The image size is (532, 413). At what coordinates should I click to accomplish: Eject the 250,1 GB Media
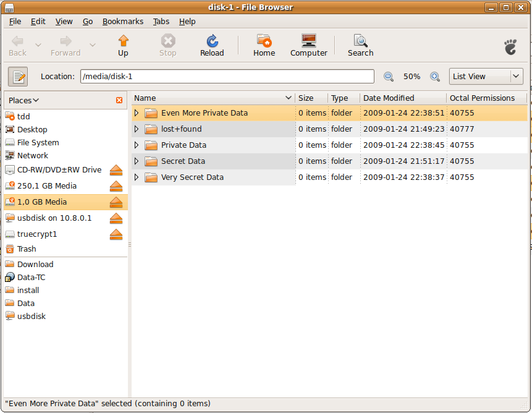pos(116,186)
